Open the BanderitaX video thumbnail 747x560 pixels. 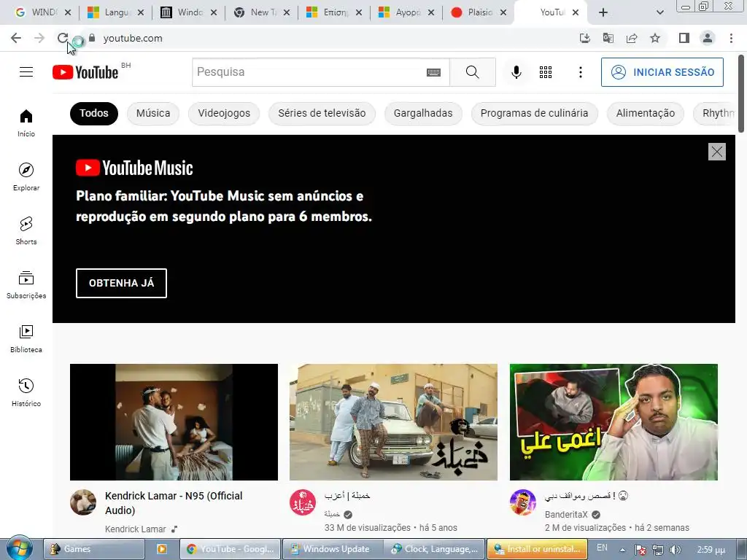coord(614,422)
